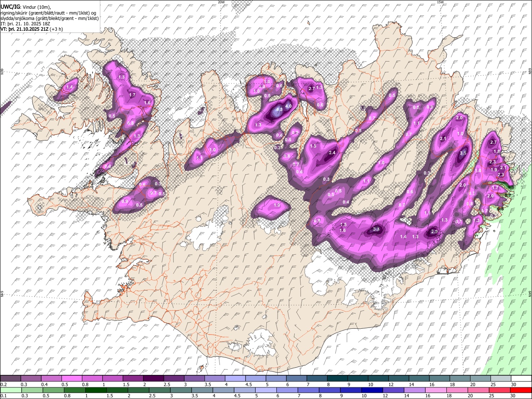
Task: Click the '20W' longitude label along the upper map border
Action: 221,2
